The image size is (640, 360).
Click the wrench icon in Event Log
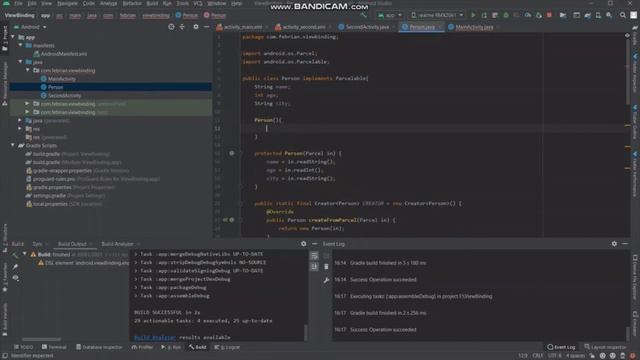tap(326, 280)
